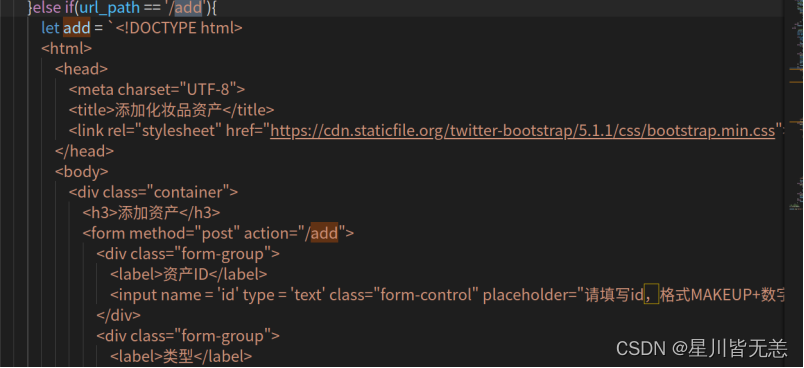The height and width of the screenshot is (368, 804).
Task: Click the closing head tag
Action: [84, 151]
